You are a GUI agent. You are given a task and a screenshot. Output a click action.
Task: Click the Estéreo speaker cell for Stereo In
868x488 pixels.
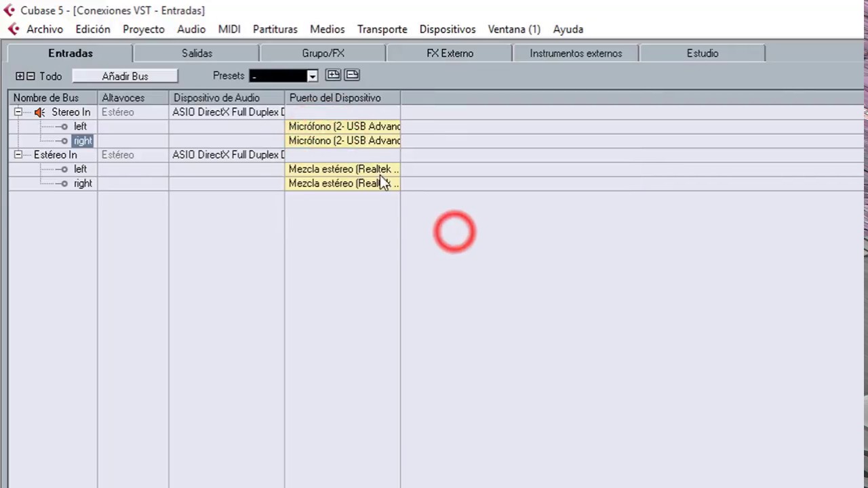coord(133,113)
